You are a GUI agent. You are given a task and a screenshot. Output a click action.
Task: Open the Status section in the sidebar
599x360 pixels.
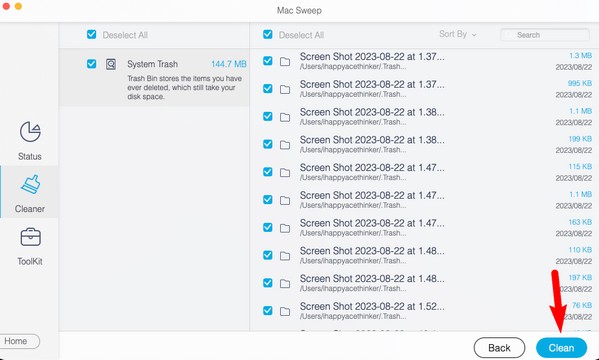tap(30, 140)
